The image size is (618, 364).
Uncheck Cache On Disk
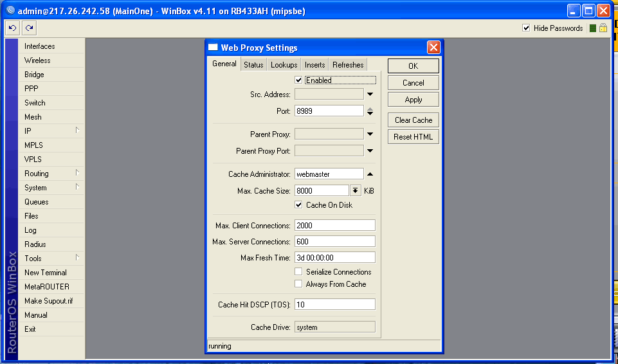[298, 205]
